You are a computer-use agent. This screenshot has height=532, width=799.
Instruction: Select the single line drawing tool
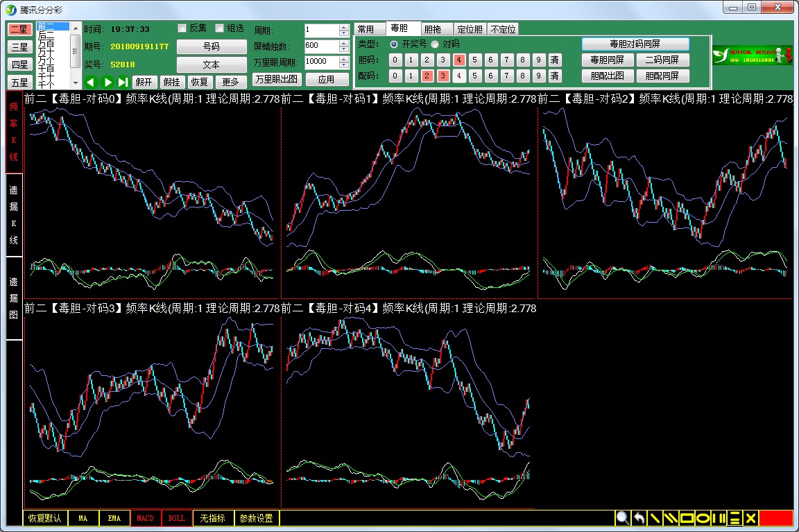pos(654,518)
